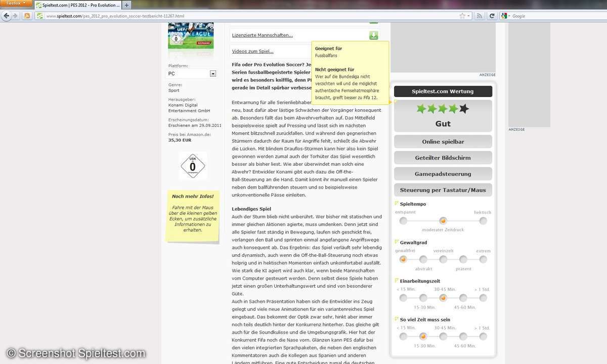Set So viel Zeit muss sein to 45-60 Min.
The width and height of the screenshot is (607, 364).
[x=463, y=336]
